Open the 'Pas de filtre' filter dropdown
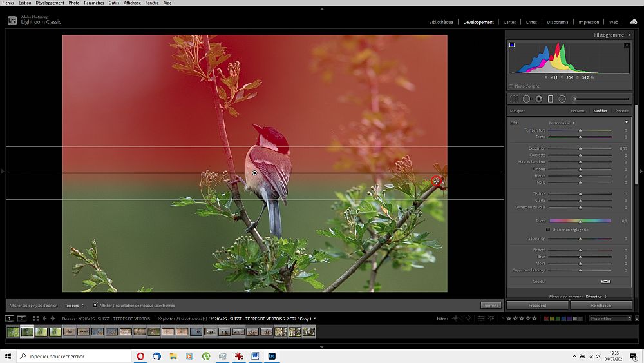The image size is (644, 363). click(610, 319)
